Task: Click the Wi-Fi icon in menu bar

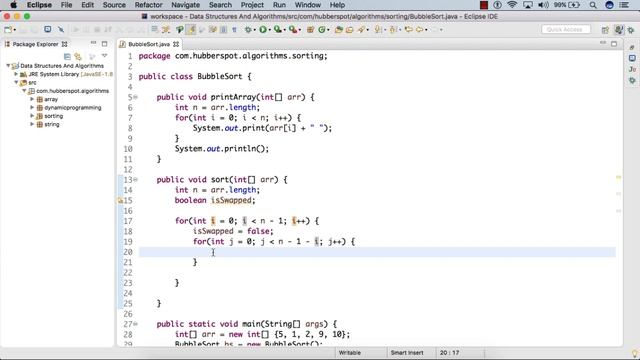Action: (x=512, y=5)
